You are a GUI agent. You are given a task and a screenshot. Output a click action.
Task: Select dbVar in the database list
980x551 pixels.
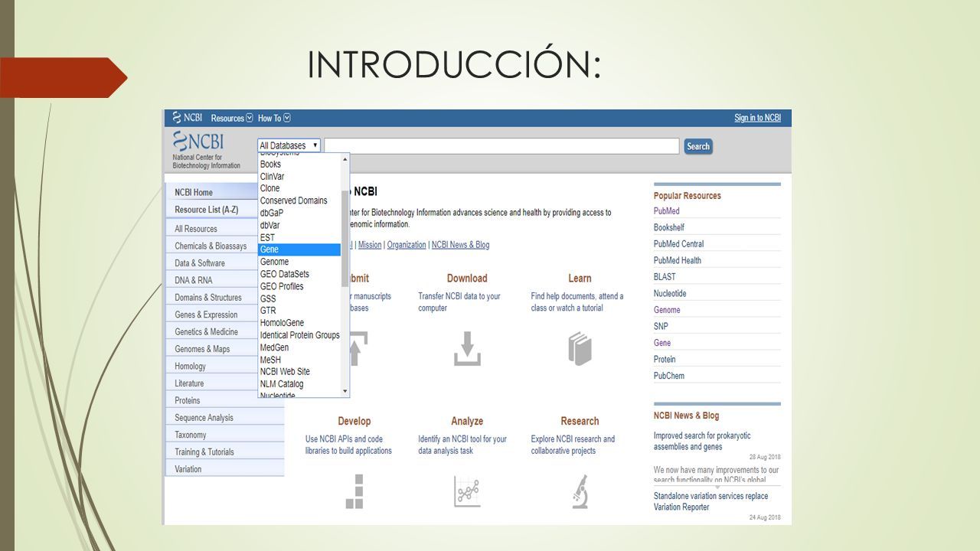pyautogui.click(x=299, y=225)
